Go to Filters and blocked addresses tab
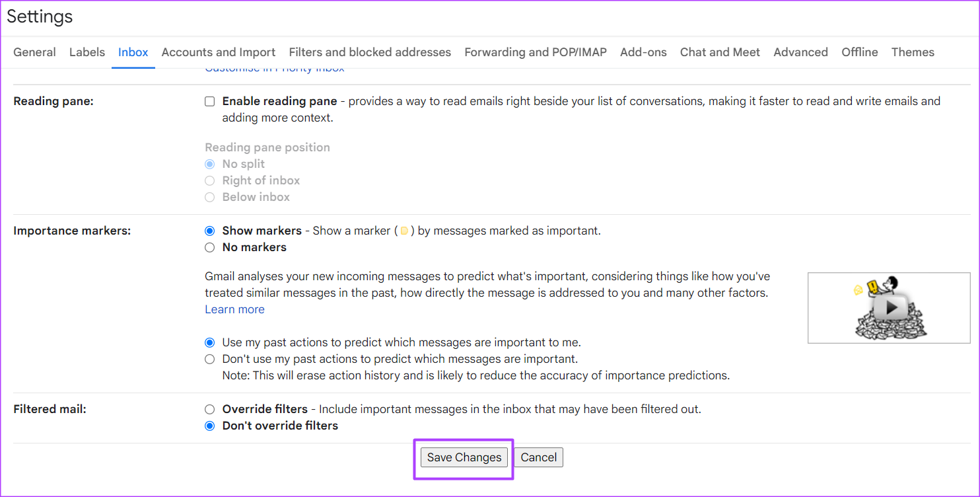 (370, 52)
